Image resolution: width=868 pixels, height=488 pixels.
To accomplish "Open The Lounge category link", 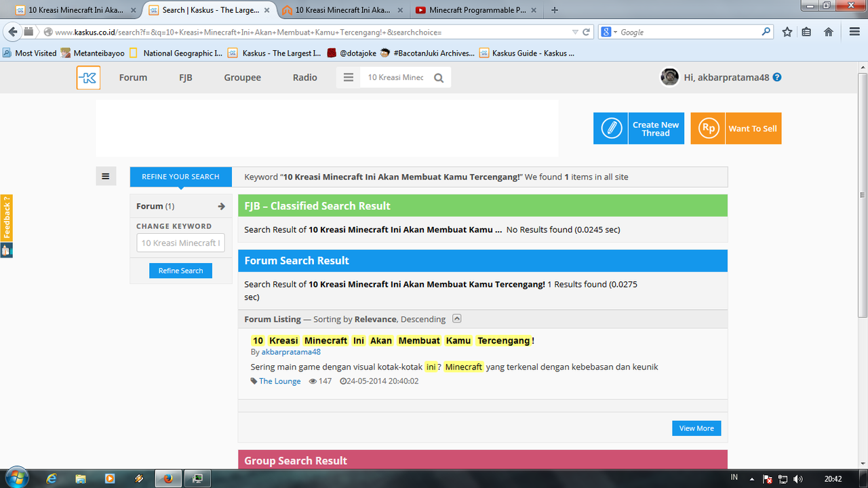I will click(x=279, y=381).
